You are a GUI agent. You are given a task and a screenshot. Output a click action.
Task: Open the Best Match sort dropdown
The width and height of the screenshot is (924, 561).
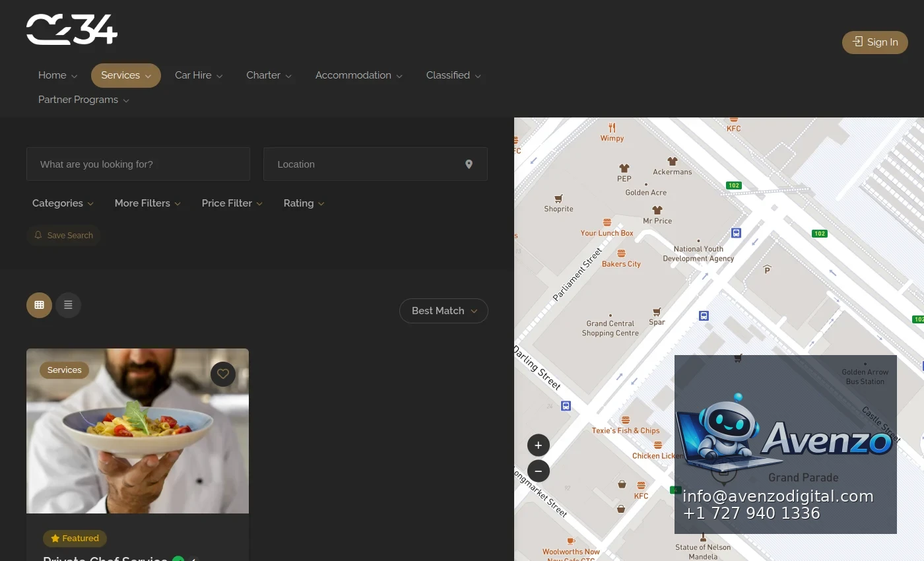pyautogui.click(x=444, y=311)
